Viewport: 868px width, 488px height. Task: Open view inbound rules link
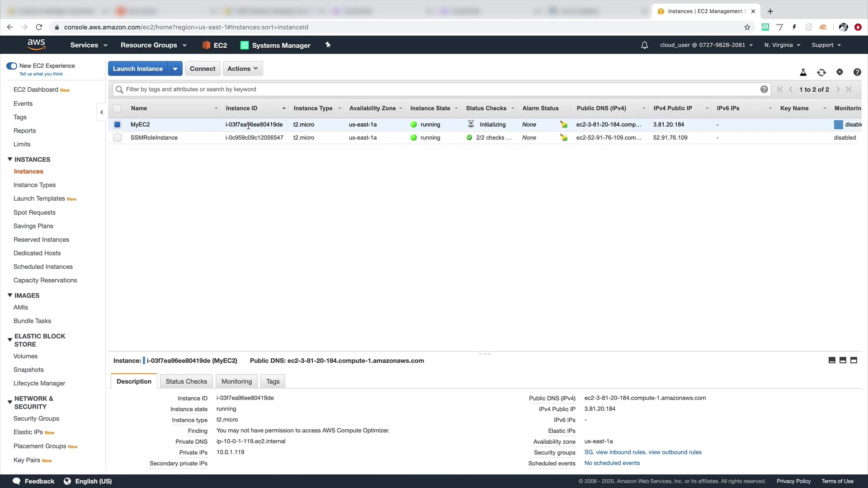pos(620,452)
